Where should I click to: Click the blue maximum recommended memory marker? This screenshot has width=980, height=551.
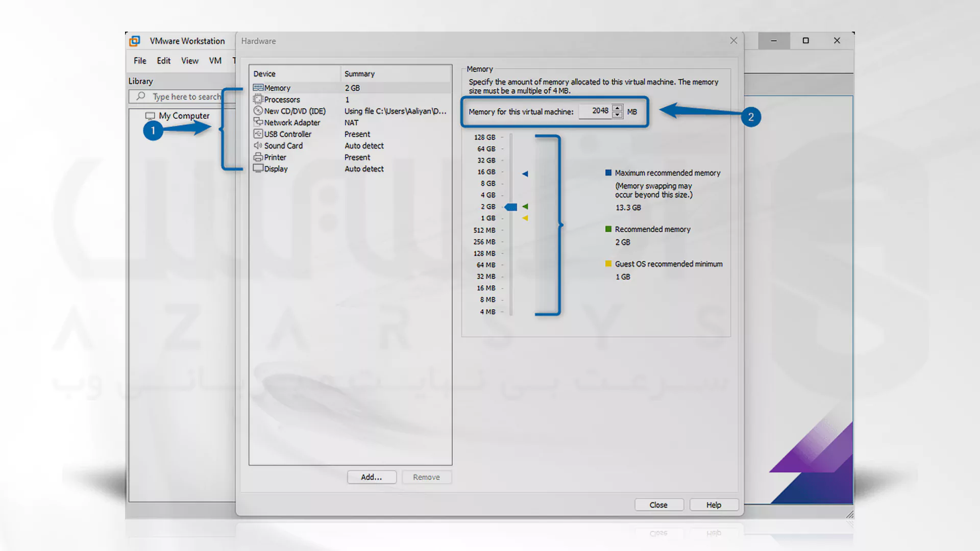pyautogui.click(x=525, y=174)
